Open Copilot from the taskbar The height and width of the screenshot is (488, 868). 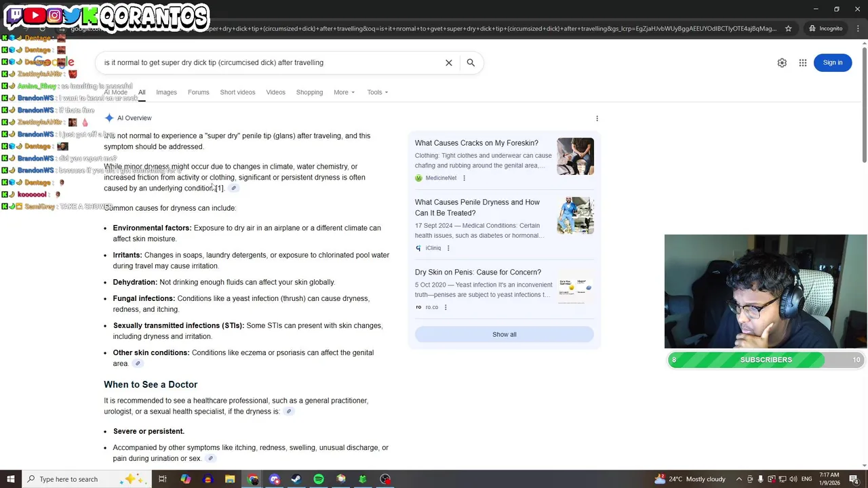pyautogui.click(x=185, y=479)
